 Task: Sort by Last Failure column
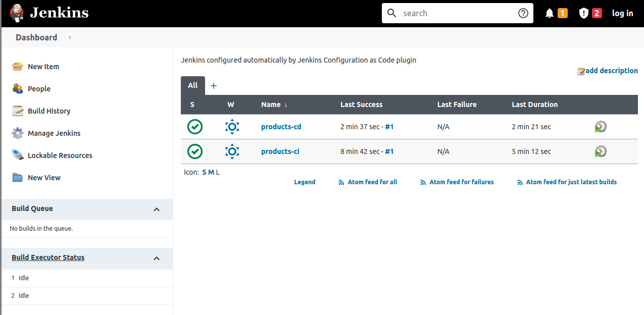tap(457, 104)
